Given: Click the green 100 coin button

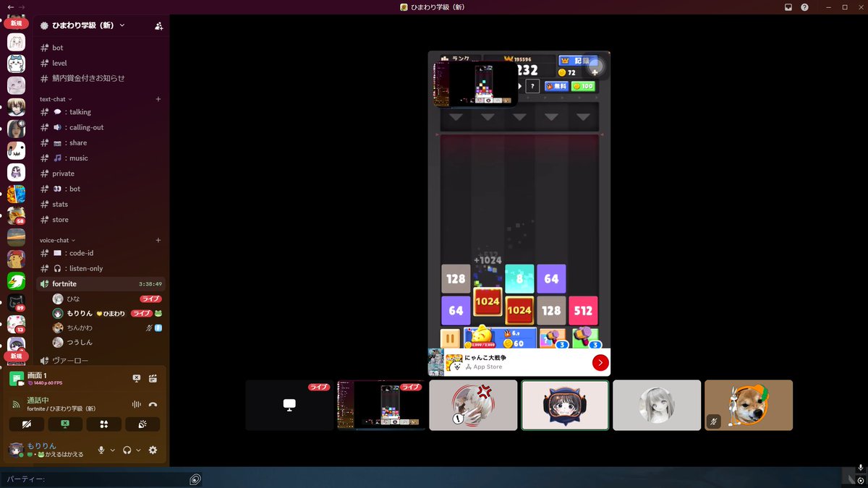Looking at the screenshot, I should coord(583,86).
